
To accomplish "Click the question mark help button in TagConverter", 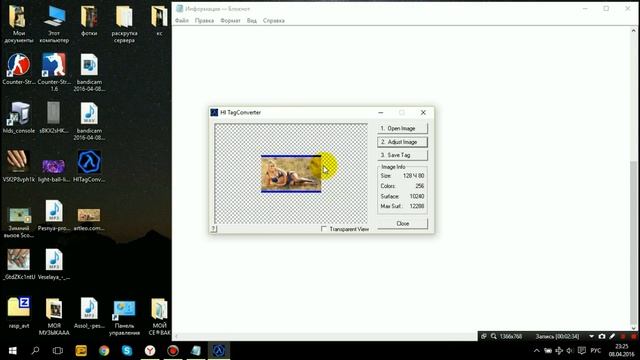I will coord(213,229).
